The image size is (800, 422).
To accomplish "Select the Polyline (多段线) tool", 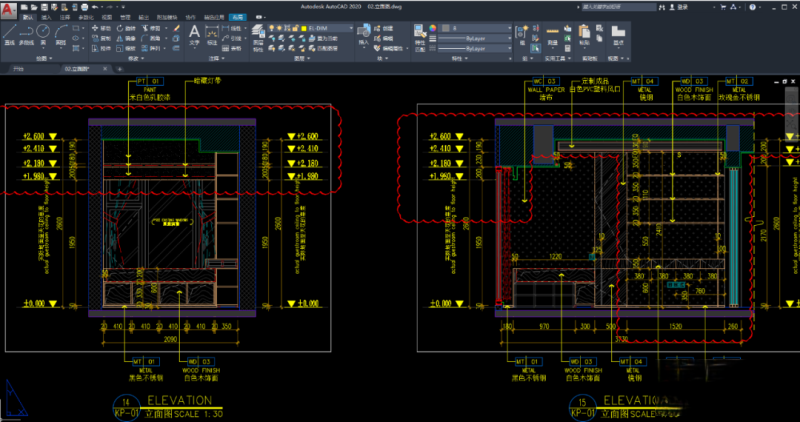I will click(x=27, y=33).
